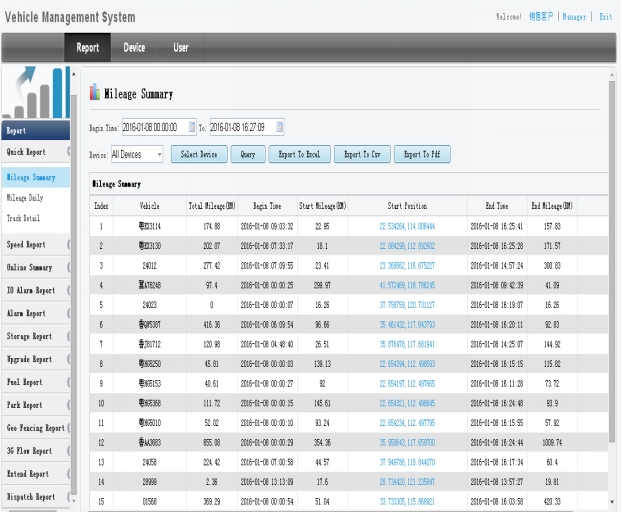The image size is (622, 513).
Task: Click the Query button
Action: click(248, 154)
